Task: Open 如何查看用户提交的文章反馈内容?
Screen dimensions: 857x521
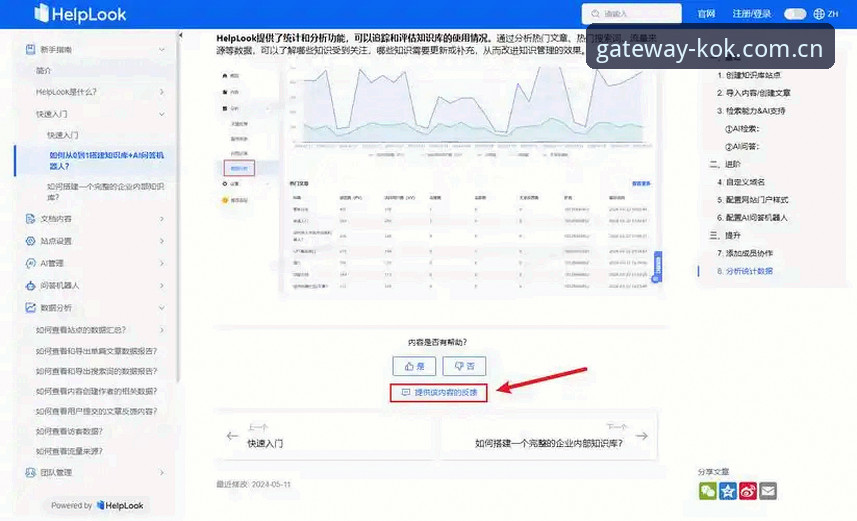Action: 96,411
